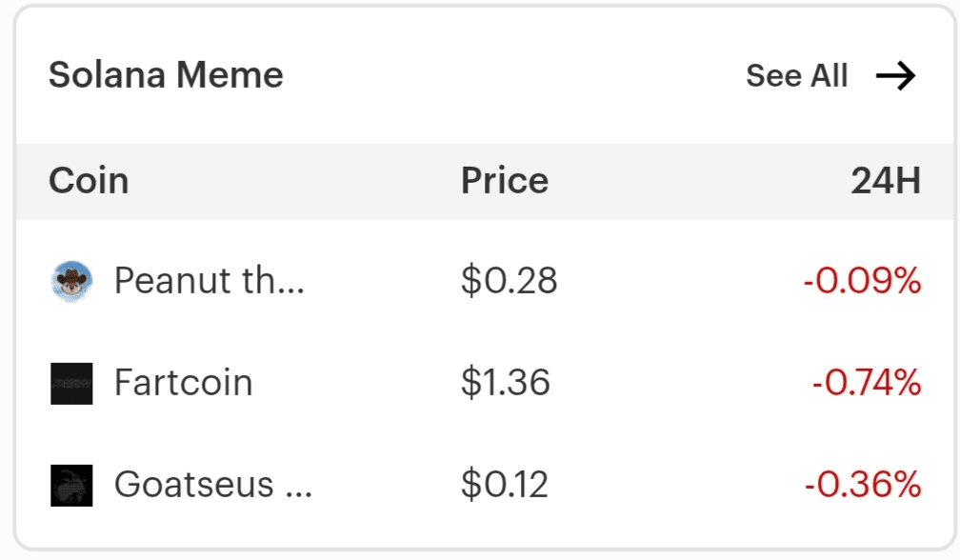Click the -0.74% 24H change
This screenshot has height=560, width=960.
(867, 383)
